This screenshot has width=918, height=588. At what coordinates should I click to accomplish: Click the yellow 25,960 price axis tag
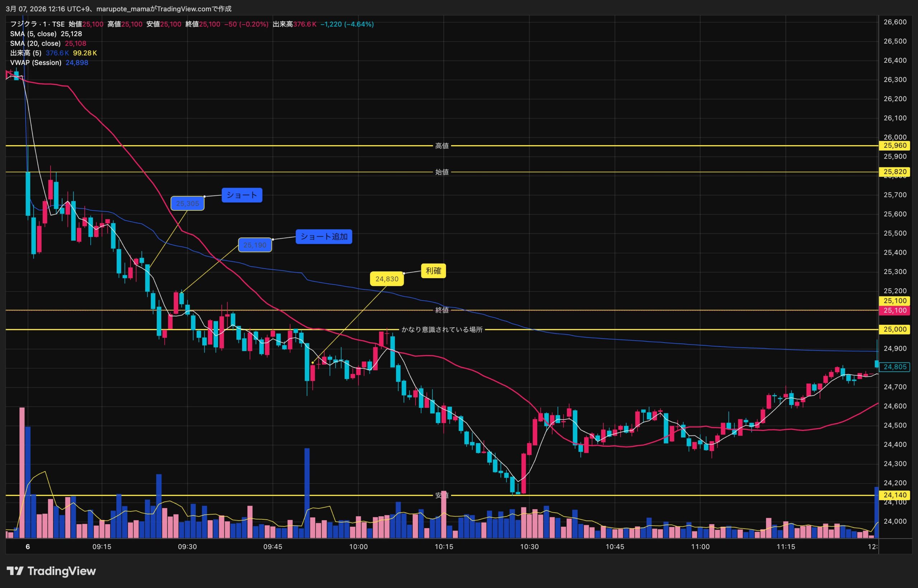[x=894, y=146]
